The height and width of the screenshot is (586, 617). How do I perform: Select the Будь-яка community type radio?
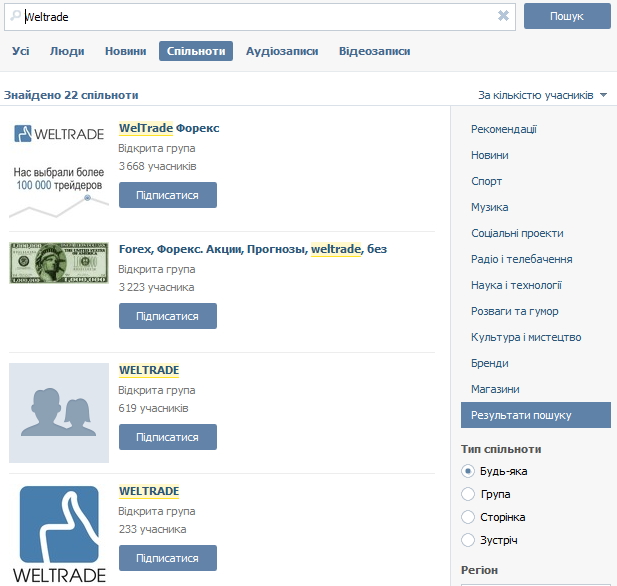pos(468,471)
